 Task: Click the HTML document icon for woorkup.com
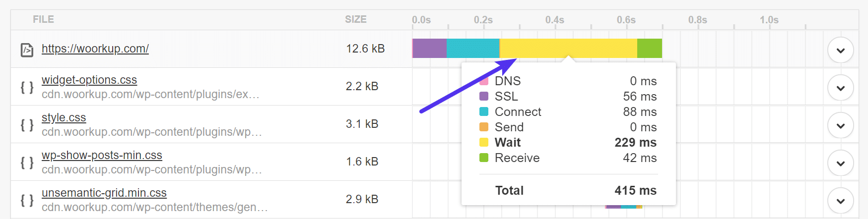(x=27, y=50)
